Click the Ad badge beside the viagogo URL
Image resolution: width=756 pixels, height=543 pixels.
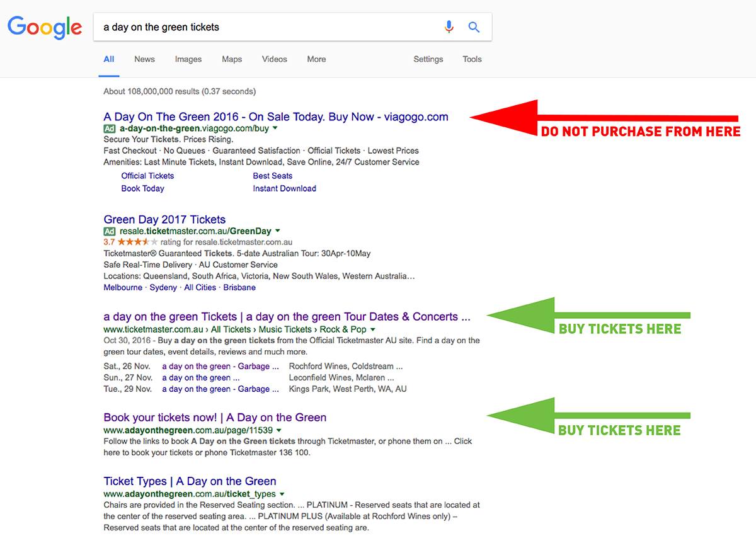[110, 128]
